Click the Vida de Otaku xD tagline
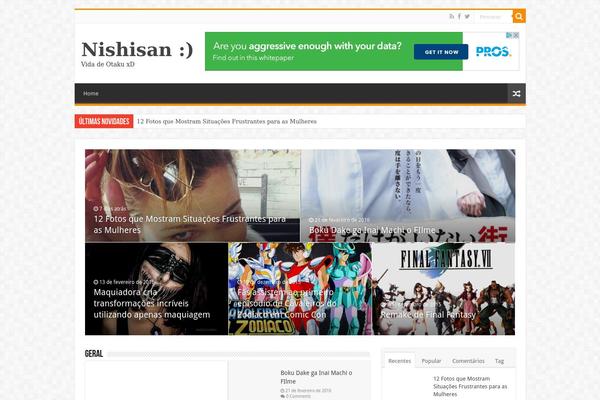Screen dimensions: 600x400 click(x=108, y=64)
